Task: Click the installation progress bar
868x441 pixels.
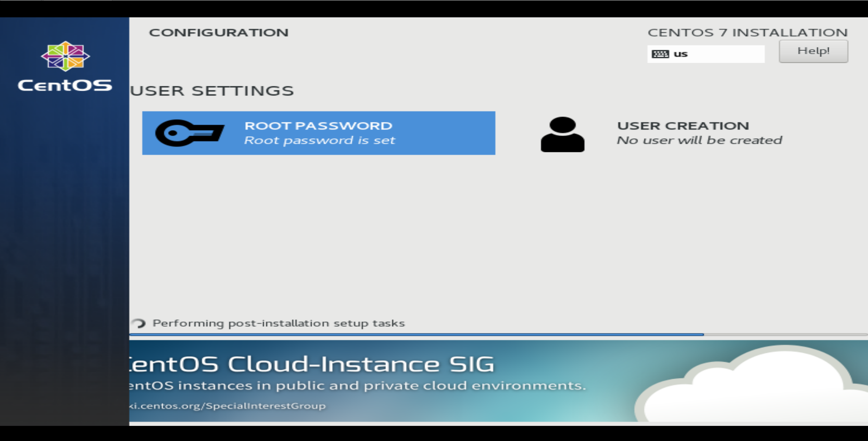Action: pos(498,334)
